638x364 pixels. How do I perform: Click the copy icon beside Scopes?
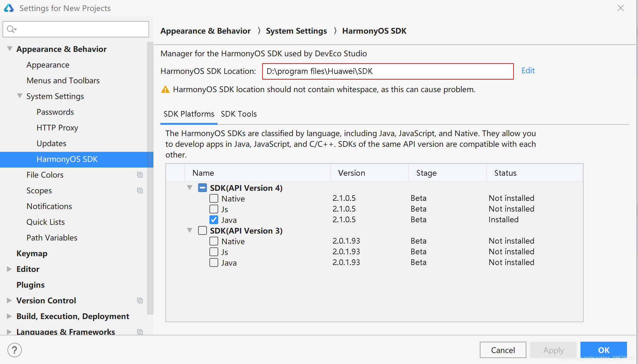(140, 190)
